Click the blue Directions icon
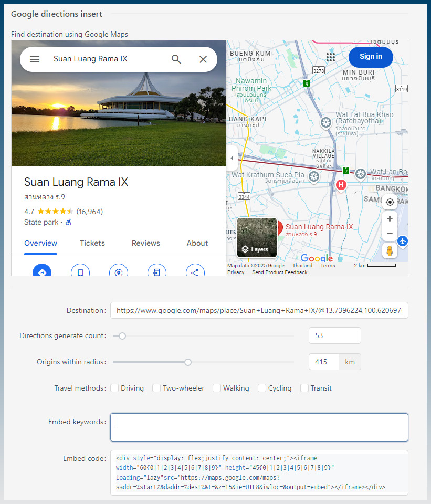The image size is (431, 504). [x=42, y=270]
